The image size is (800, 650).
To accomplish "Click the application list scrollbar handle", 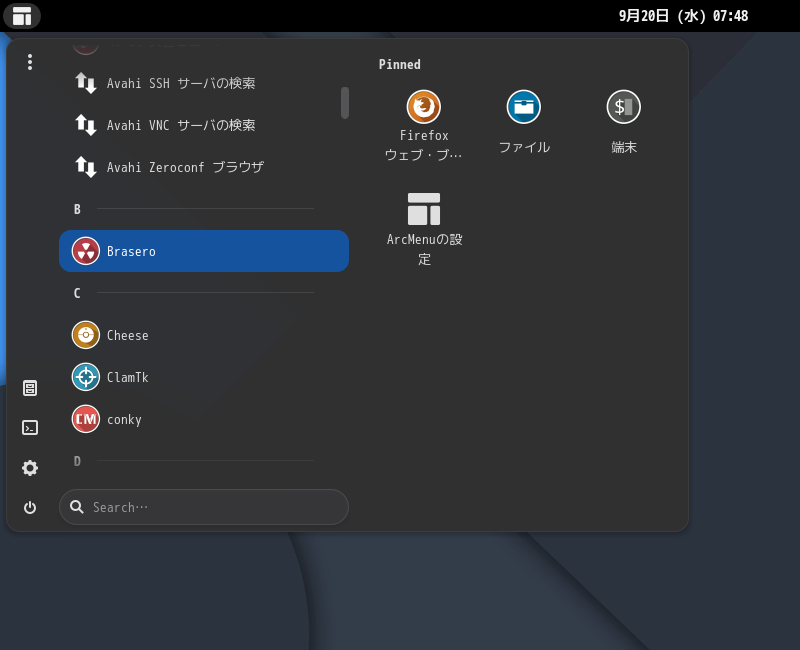I will 345,103.
